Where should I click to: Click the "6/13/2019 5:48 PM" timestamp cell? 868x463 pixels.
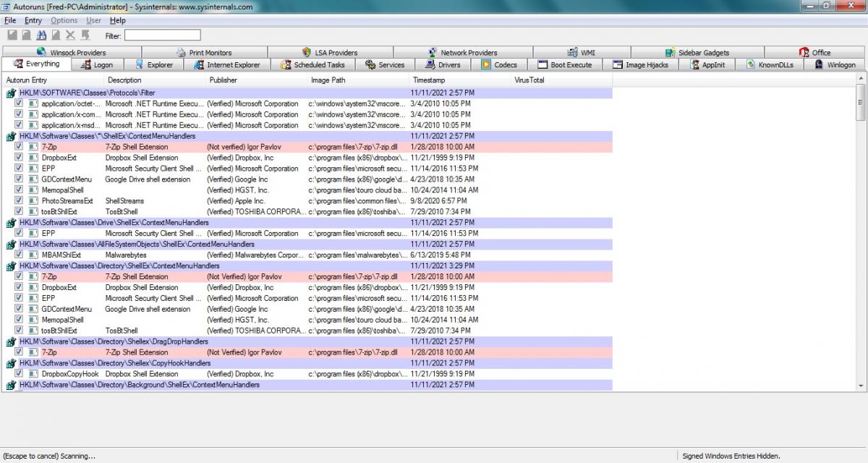[442, 255]
